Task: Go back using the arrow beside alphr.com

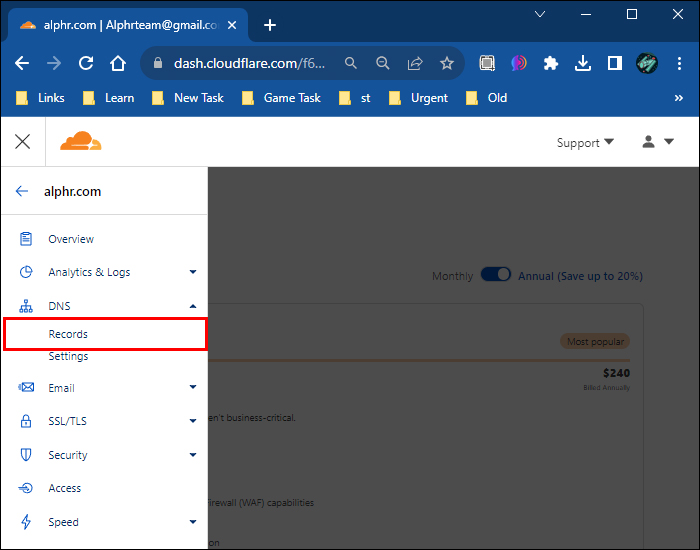Action: tap(21, 192)
